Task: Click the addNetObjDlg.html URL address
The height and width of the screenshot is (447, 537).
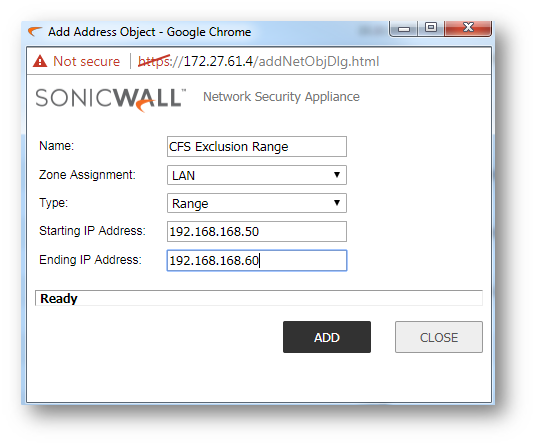Action: 259,62
